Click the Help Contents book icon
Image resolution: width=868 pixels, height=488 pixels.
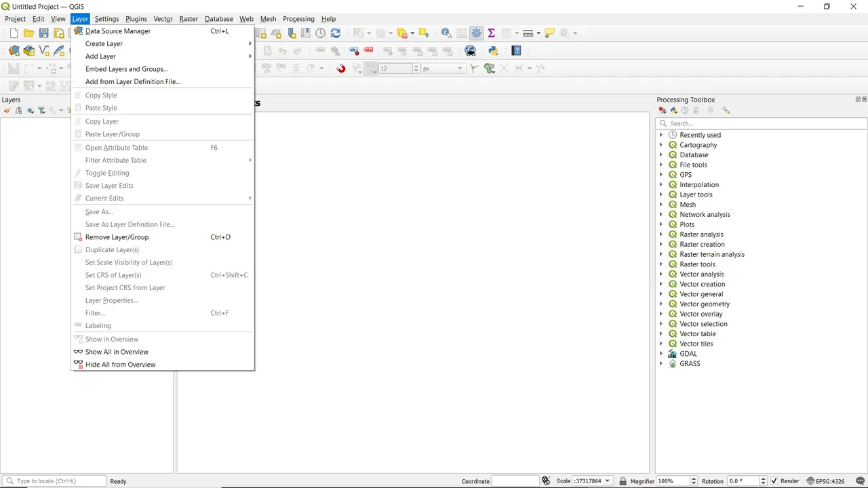(x=516, y=51)
